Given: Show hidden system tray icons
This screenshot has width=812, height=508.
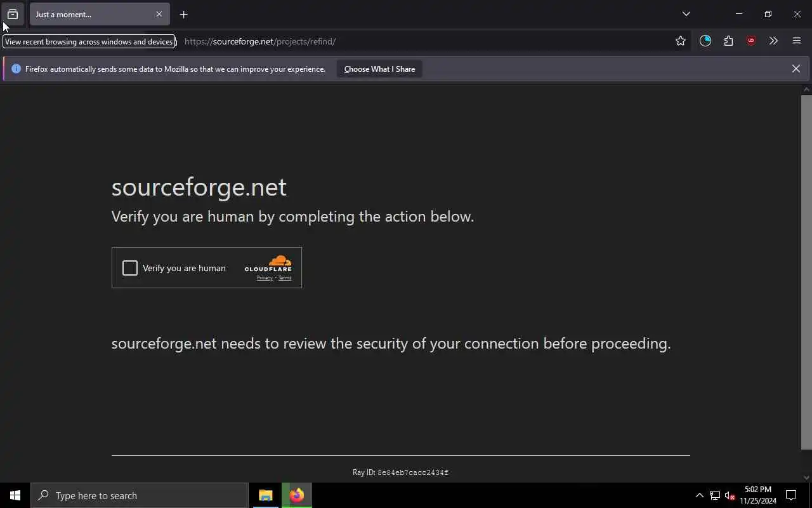Looking at the screenshot, I should 699,495.
